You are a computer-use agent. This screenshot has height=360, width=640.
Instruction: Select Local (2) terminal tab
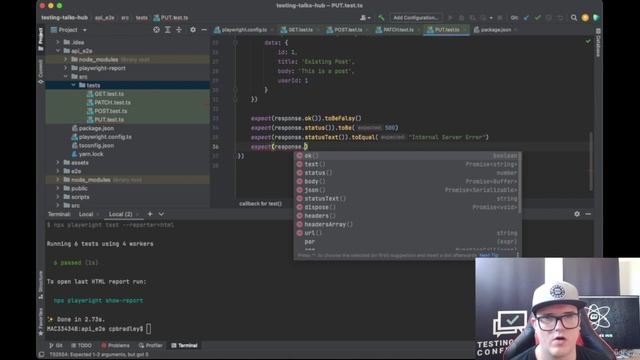click(x=120, y=214)
